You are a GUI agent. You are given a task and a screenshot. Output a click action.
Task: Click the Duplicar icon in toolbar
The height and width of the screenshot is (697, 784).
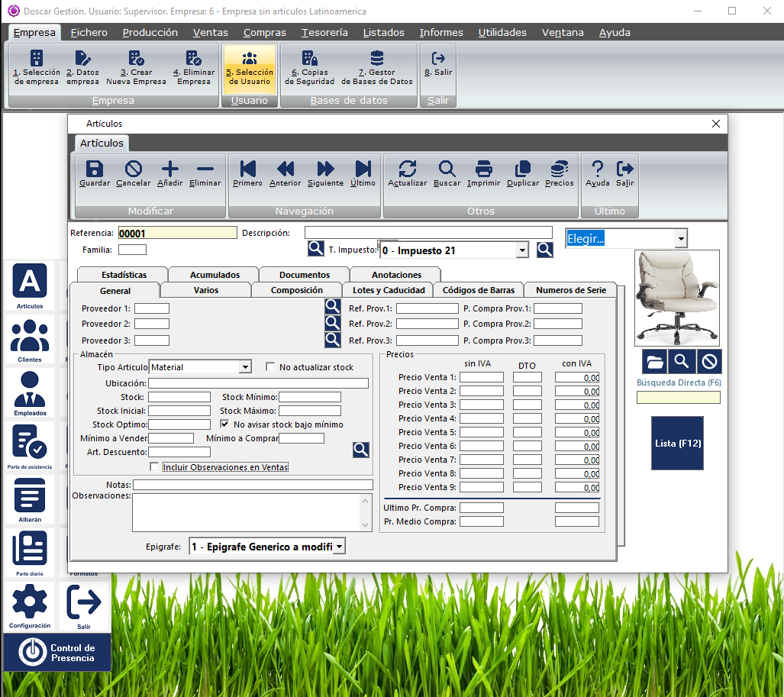522,173
